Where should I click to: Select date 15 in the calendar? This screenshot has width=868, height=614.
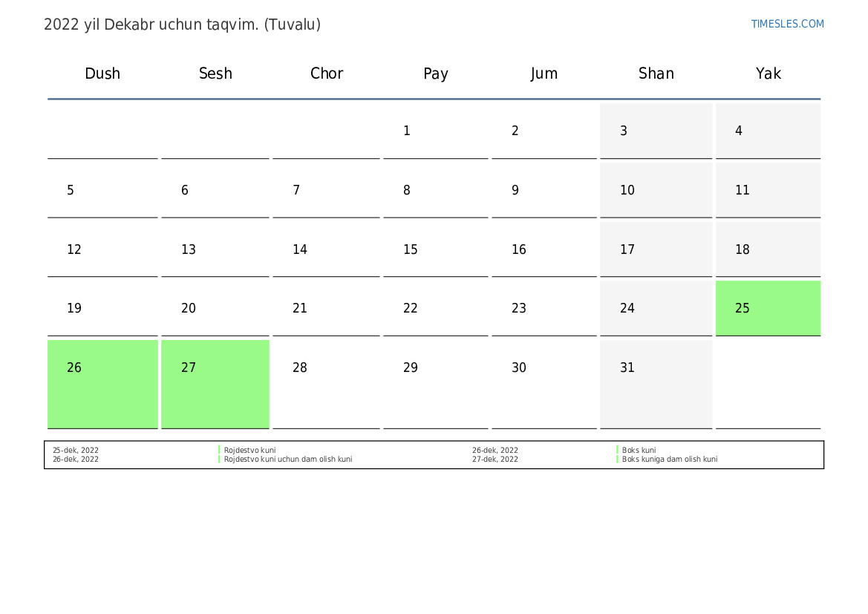coord(411,249)
